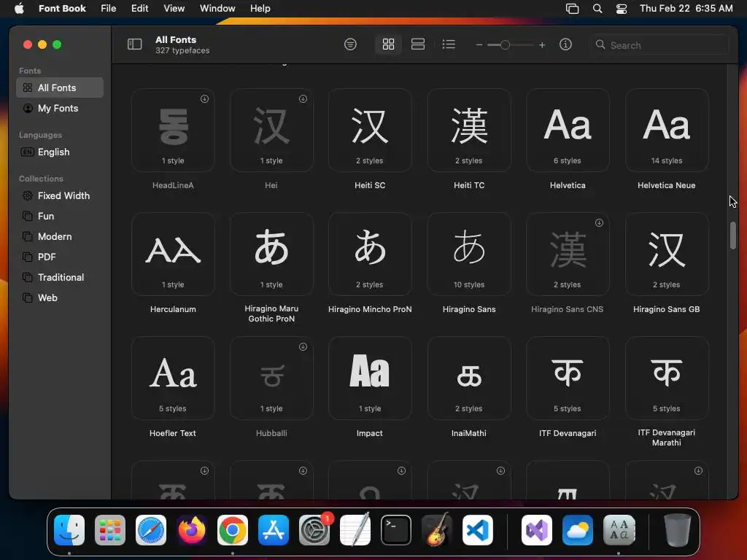747x560 pixels.
Task: Select All Fonts in sidebar
Action: click(x=60, y=87)
